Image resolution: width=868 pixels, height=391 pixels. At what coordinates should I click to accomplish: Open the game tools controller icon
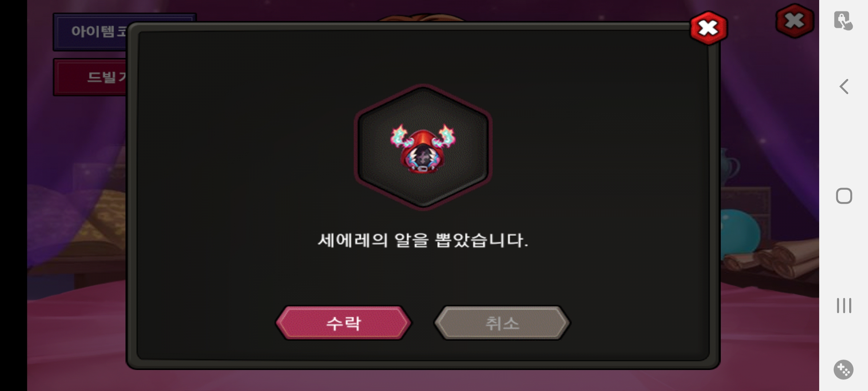point(843,370)
